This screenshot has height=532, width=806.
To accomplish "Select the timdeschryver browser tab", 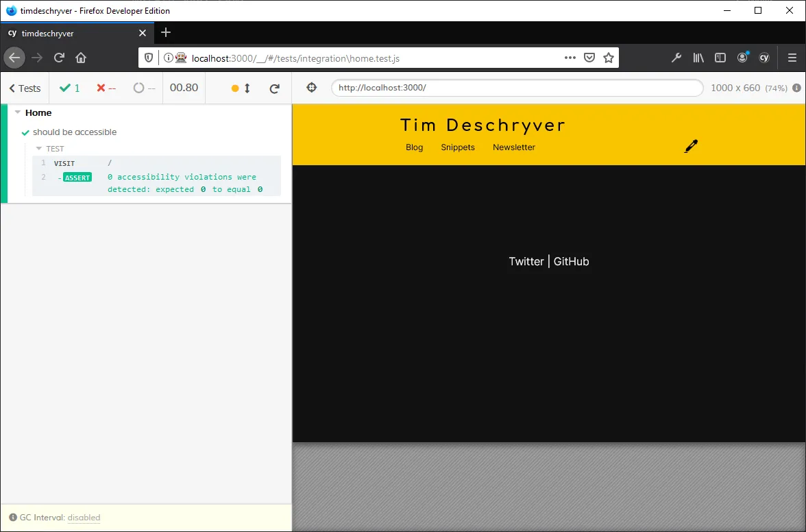I will coord(77,33).
